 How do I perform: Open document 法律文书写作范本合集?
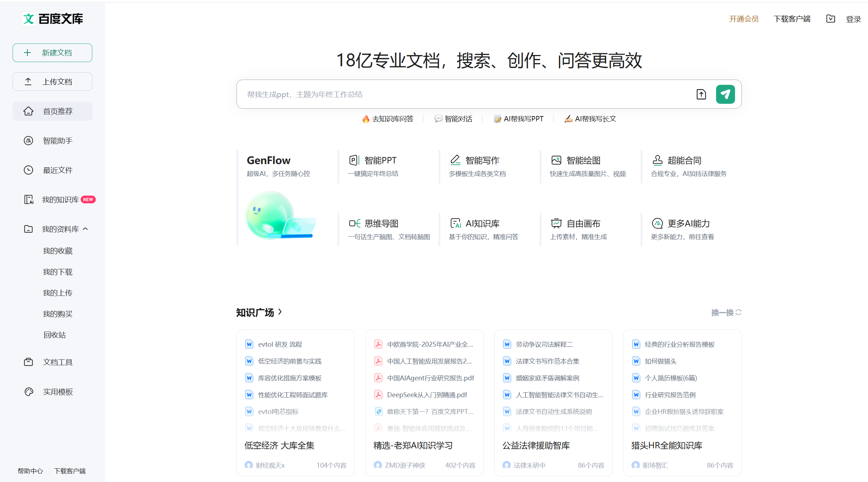click(x=547, y=361)
